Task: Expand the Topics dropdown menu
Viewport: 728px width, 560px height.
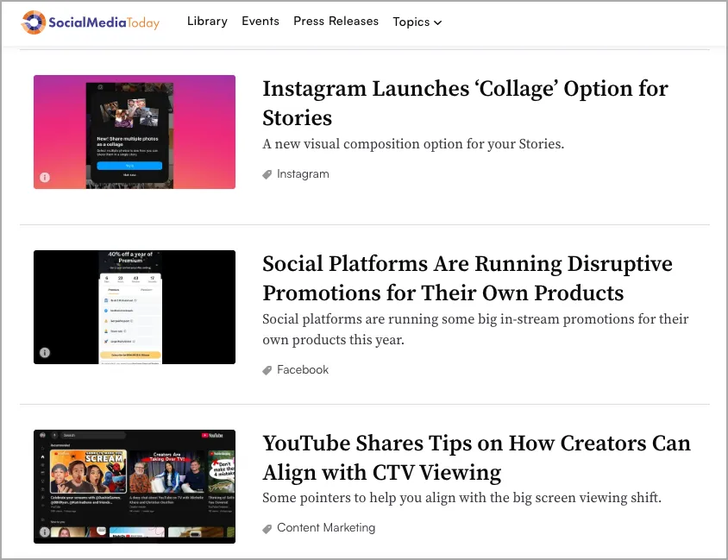Action: [x=417, y=22]
